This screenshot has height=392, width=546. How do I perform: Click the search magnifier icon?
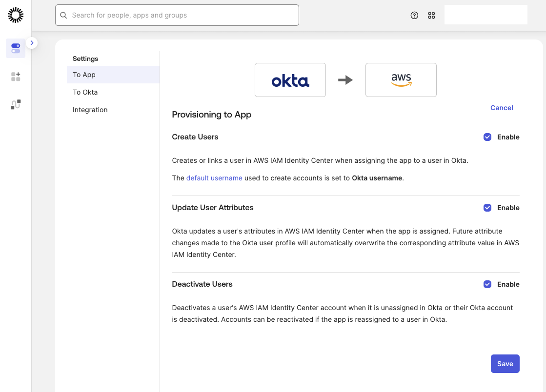pyautogui.click(x=63, y=15)
